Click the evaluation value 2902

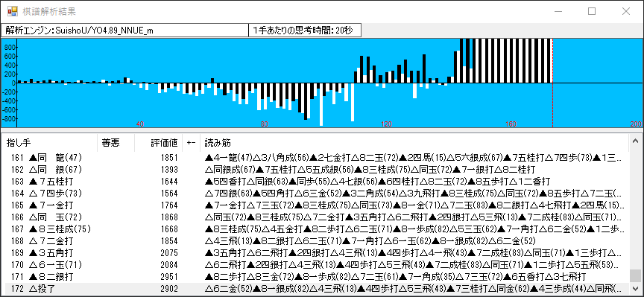(170, 288)
